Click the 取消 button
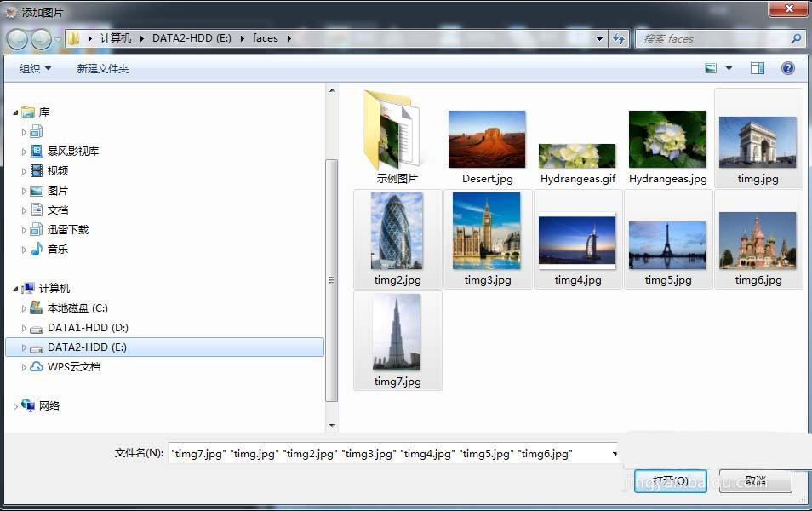Screen dimensions: 812x511 coord(755,480)
